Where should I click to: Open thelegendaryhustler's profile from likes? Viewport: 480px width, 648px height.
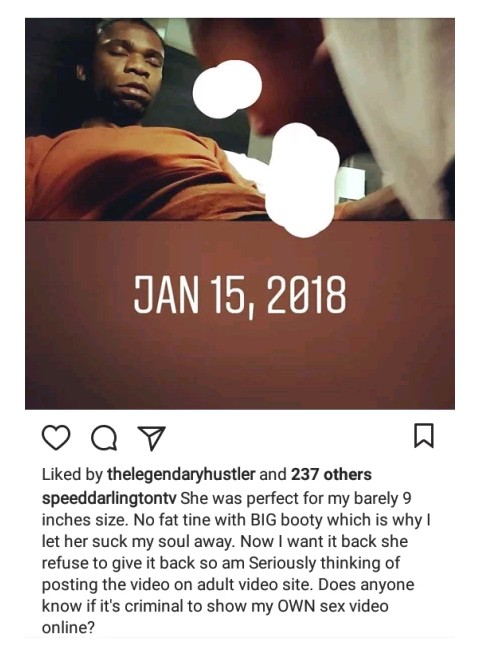pyautogui.click(x=181, y=474)
